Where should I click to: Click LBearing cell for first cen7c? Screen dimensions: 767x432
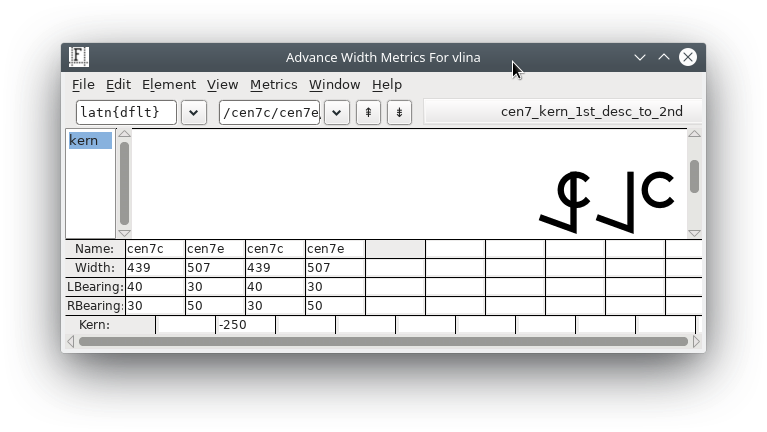[155, 287]
